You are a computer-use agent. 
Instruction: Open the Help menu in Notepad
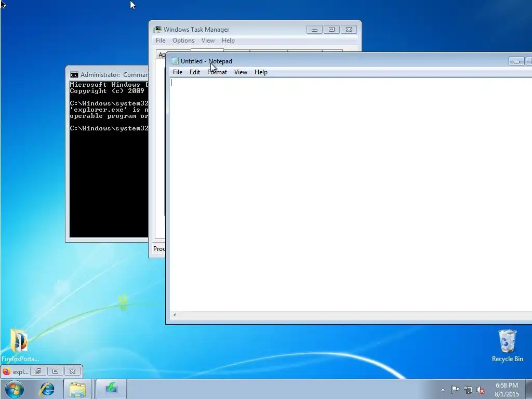tap(261, 72)
